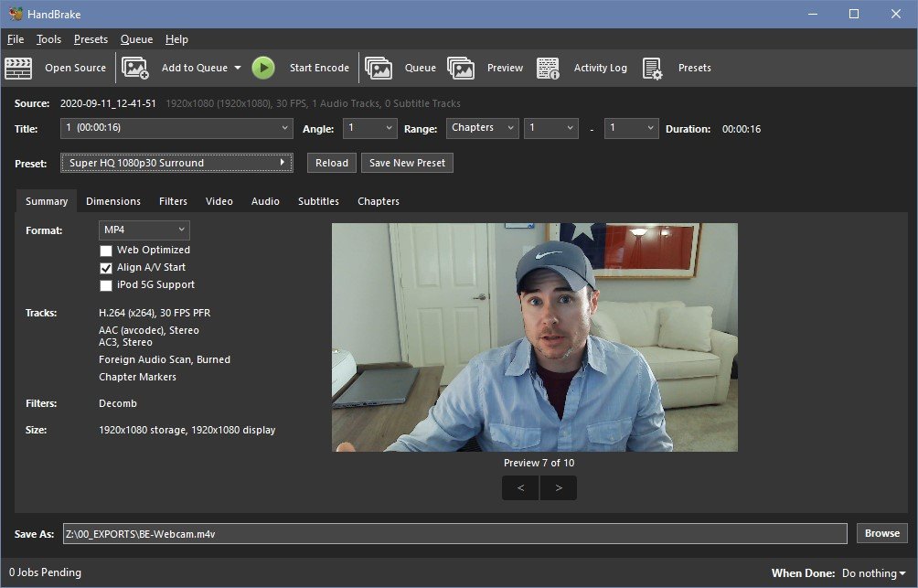Screen dimensions: 918x588
Task: Open the When Done dropdown
Action: [873, 573]
